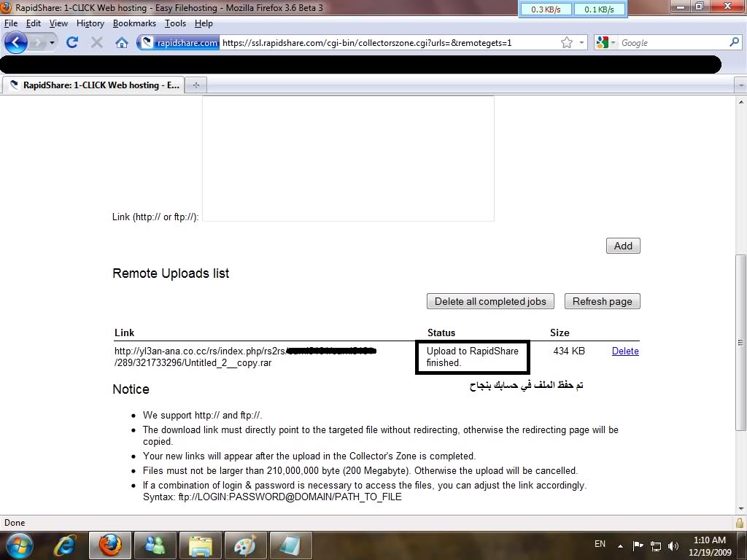Click the Notice heading
The height and width of the screenshot is (560, 747).
point(131,389)
